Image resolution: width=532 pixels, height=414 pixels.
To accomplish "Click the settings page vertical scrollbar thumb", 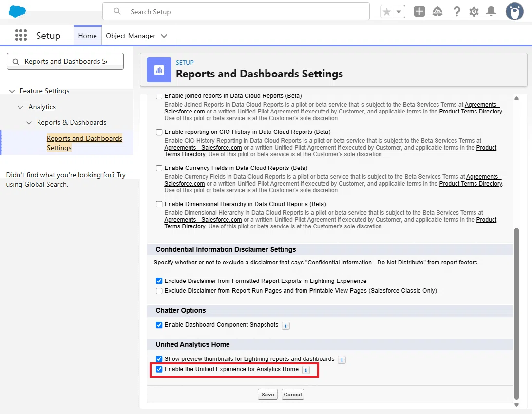I will (x=516, y=314).
